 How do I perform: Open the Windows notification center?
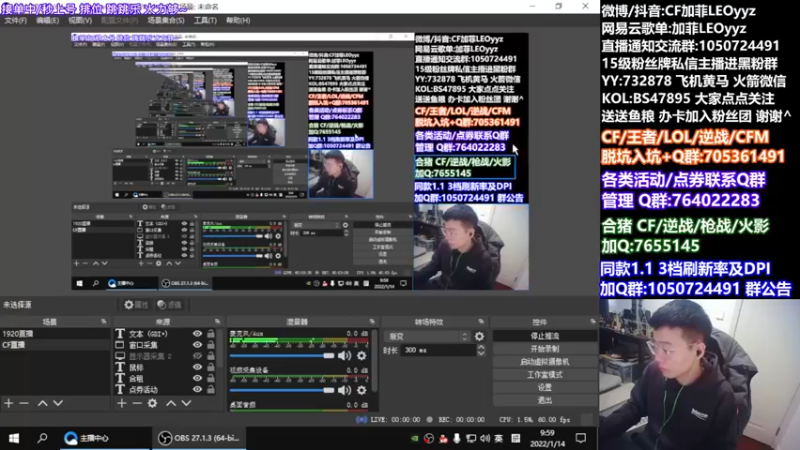581,438
